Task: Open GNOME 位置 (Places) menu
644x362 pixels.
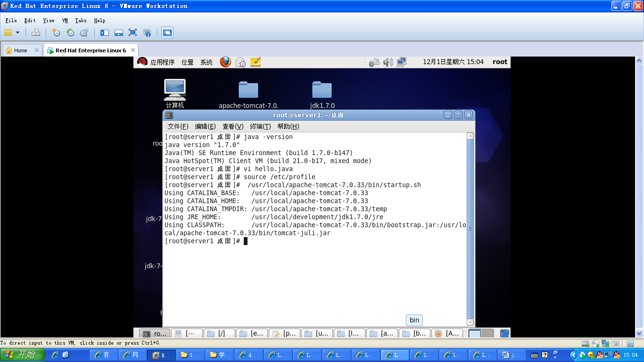Action: pos(188,62)
